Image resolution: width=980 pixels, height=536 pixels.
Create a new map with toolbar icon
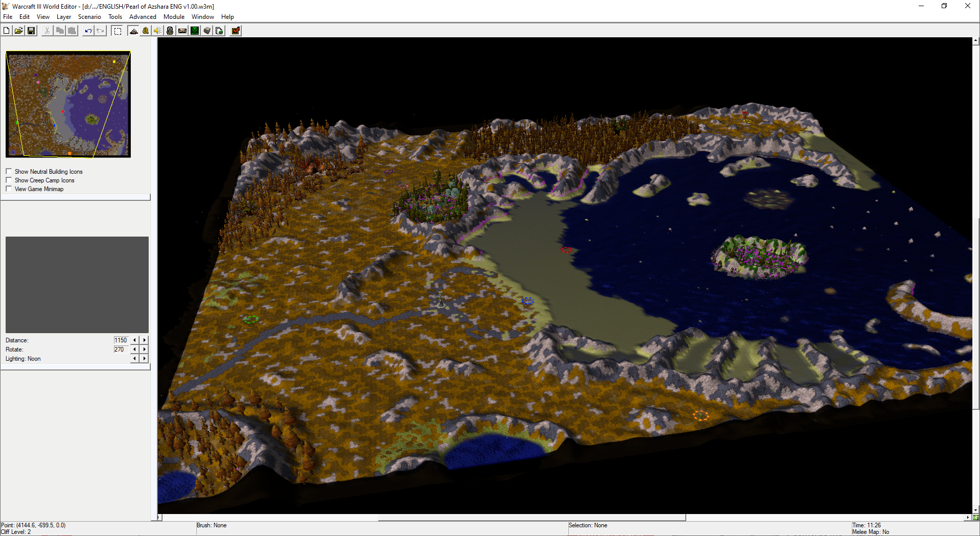7,31
